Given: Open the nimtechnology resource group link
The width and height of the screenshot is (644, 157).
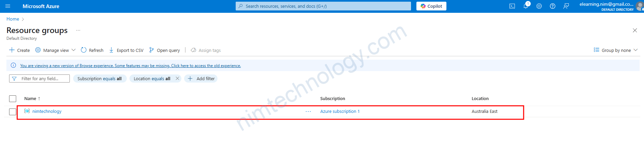Looking at the screenshot, I should 47,111.
